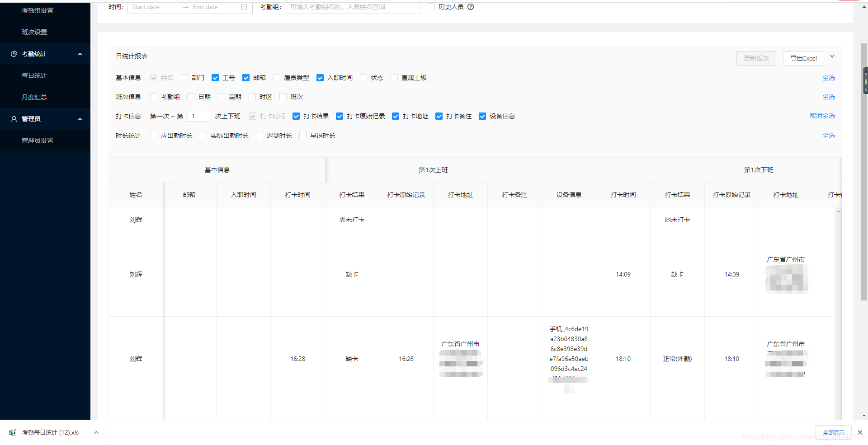The width and height of the screenshot is (868, 445).
Task: Enable the 日期 checkbox
Action: [x=191, y=97]
